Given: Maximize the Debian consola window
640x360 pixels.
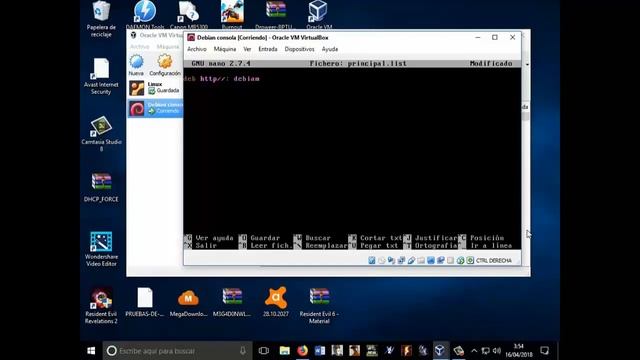Looking at the screenshot, I should (495, 38).
